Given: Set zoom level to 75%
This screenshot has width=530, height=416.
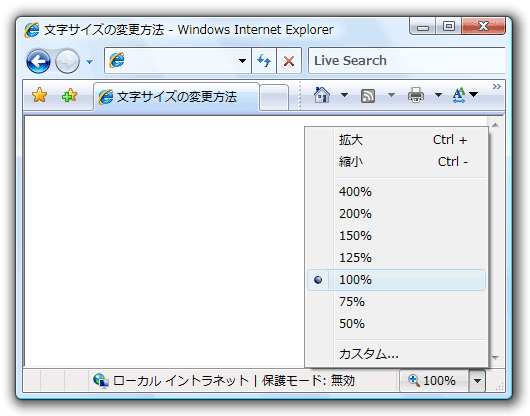Looking at the screenshot, I should pos(396,302).
